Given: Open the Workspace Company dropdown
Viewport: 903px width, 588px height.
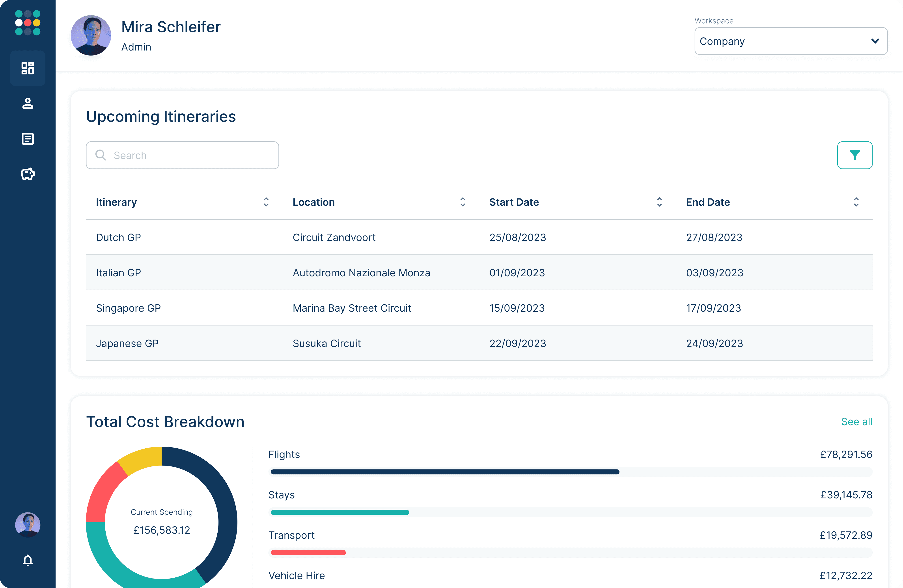Looking at the screenshot, I should [791, 41].
